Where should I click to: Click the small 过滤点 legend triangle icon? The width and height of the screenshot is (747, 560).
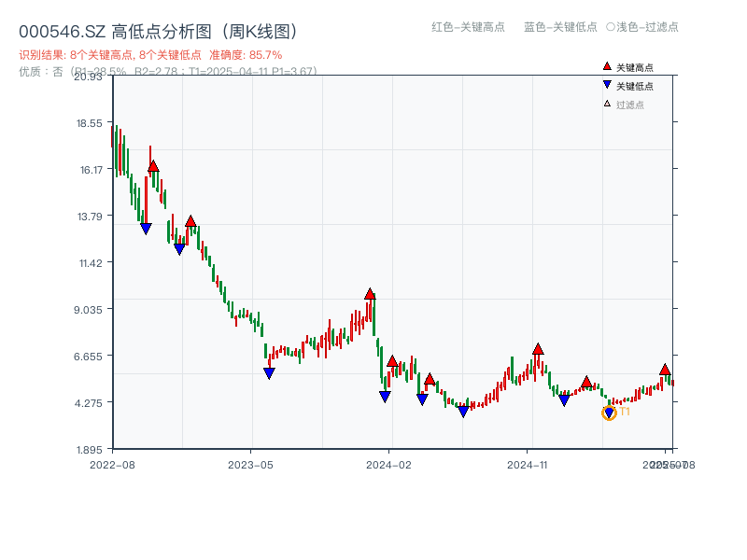coord(607,104)
